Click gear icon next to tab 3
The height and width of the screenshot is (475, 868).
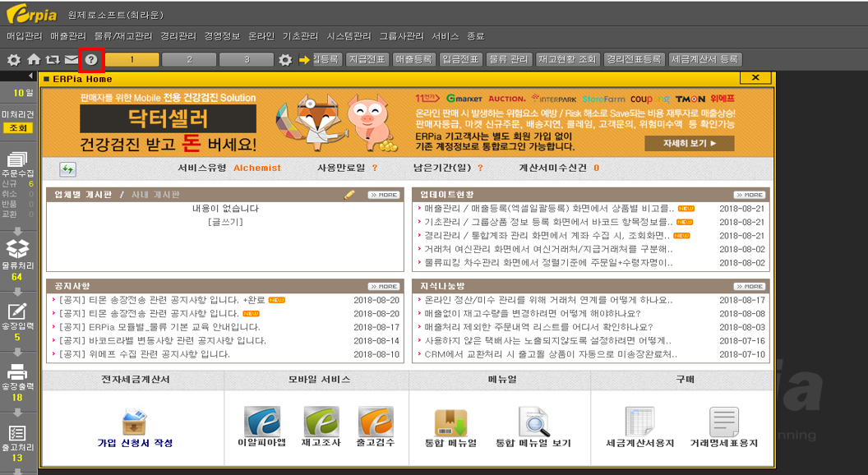point(285,60)
